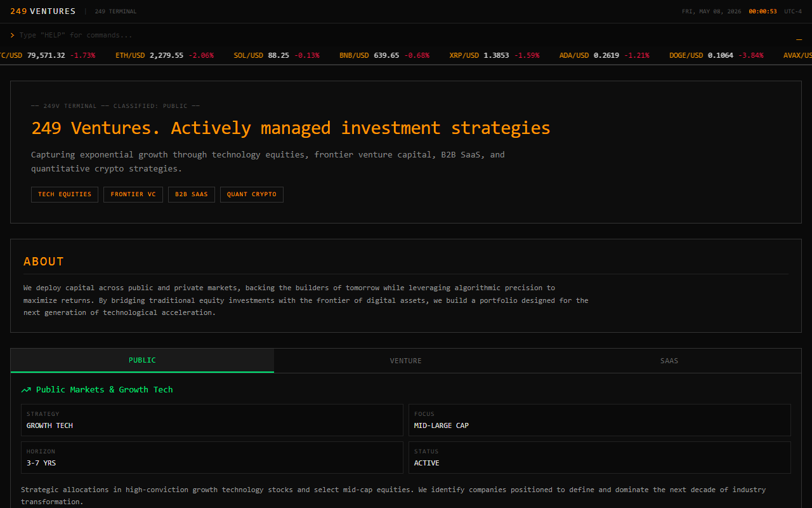This screenshot has width=812, height=508.
Task: Switch to the VENTURE tab
Action: (x=406, y=360)
